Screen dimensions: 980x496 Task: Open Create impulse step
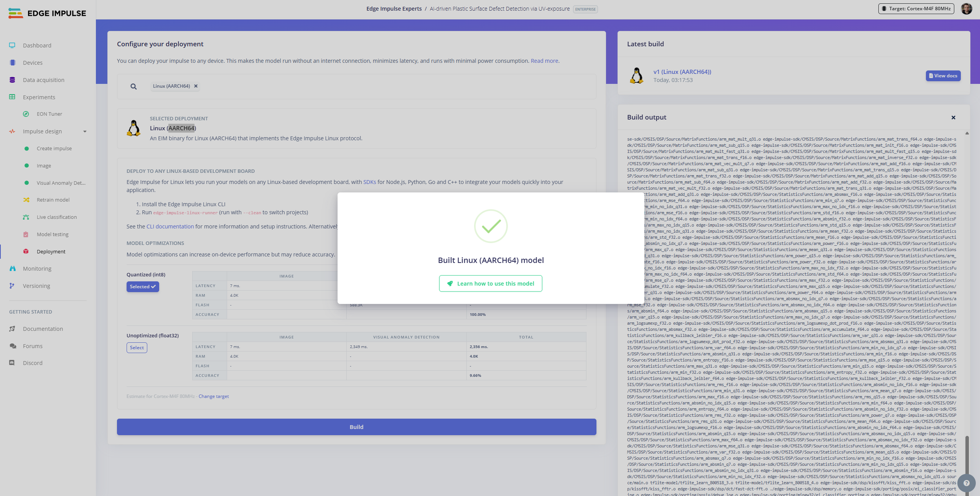[x=54, y=149]
